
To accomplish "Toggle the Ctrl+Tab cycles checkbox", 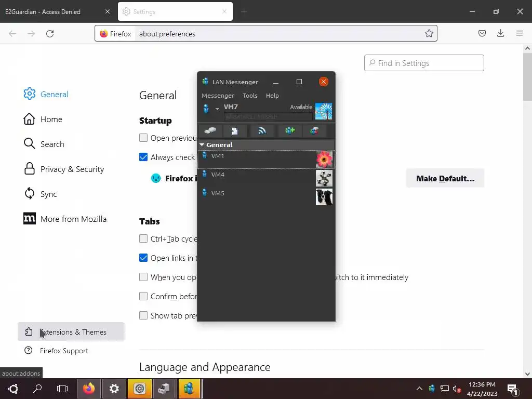I will [x=143, y=238].
